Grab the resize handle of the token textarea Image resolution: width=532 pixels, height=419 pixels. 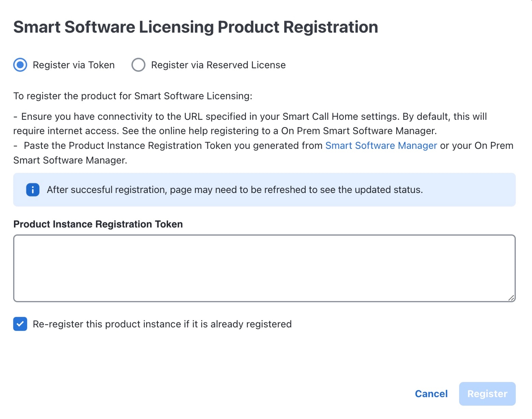[x=511, y=298]
